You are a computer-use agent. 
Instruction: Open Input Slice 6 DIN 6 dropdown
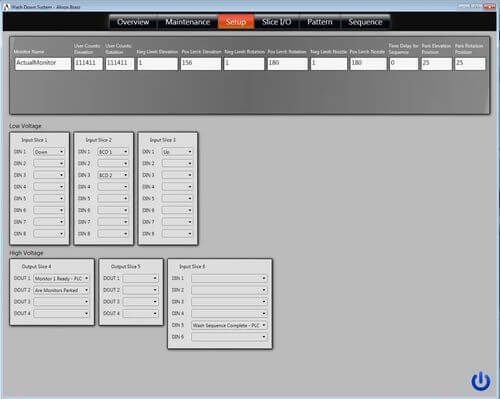229,337
